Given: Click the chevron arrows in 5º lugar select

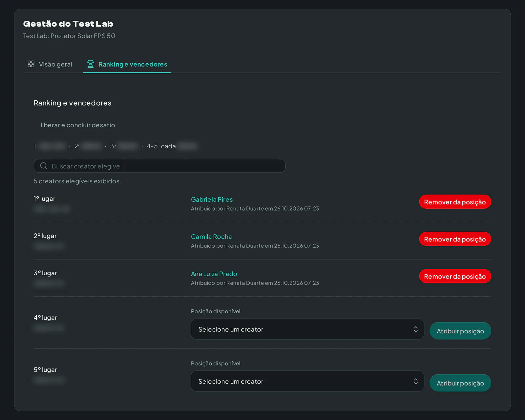Looking at the screenshot, I should pos(416,381).
